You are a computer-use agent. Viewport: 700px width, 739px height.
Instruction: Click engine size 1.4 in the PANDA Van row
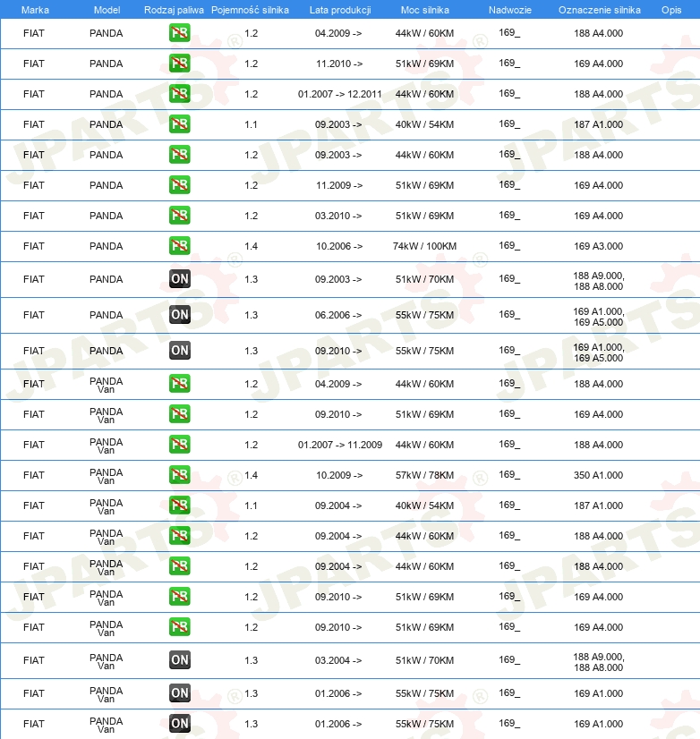pos(251,475)
